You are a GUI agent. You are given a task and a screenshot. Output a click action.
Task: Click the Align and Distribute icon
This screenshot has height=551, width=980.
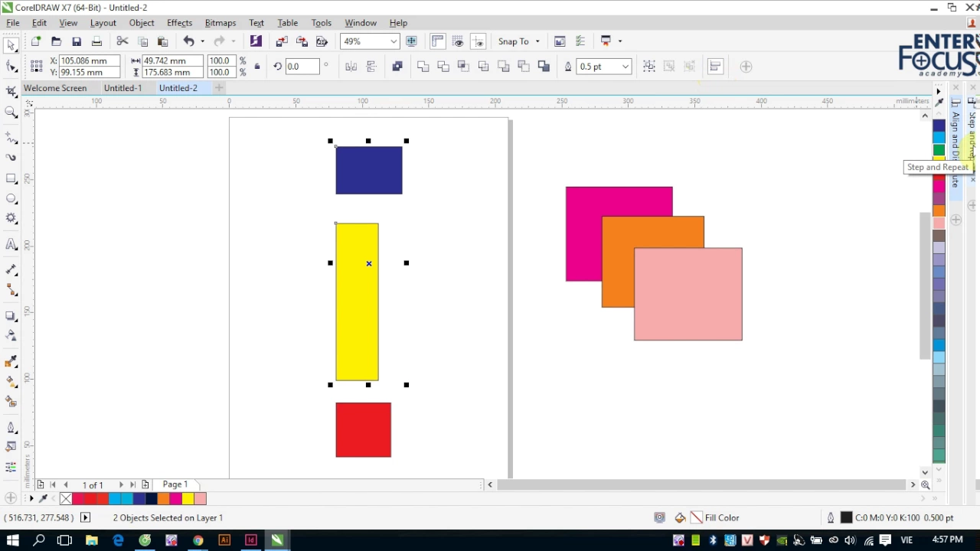click(715, 67)
